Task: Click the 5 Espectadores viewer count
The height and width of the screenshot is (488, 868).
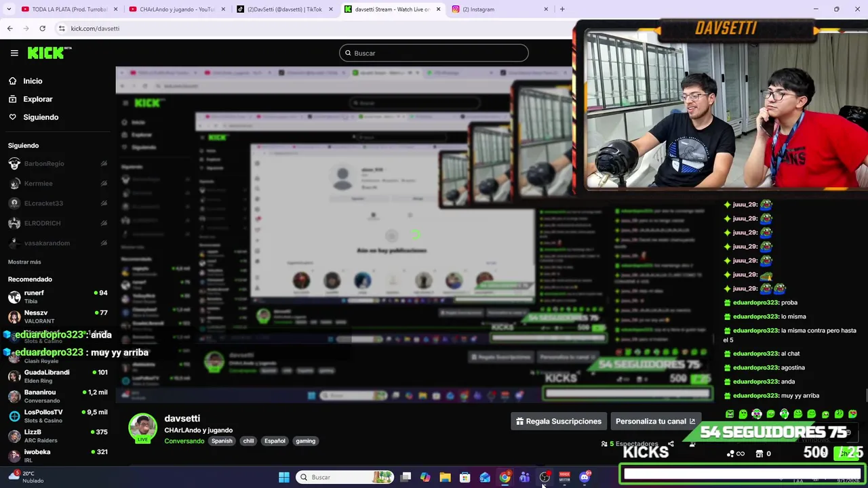Action: click(629, 444)
